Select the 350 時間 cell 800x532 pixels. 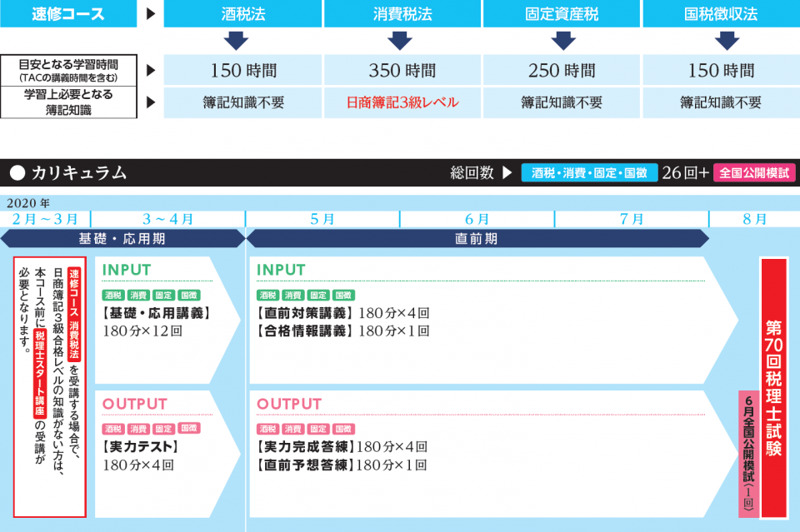pos(402,71)
